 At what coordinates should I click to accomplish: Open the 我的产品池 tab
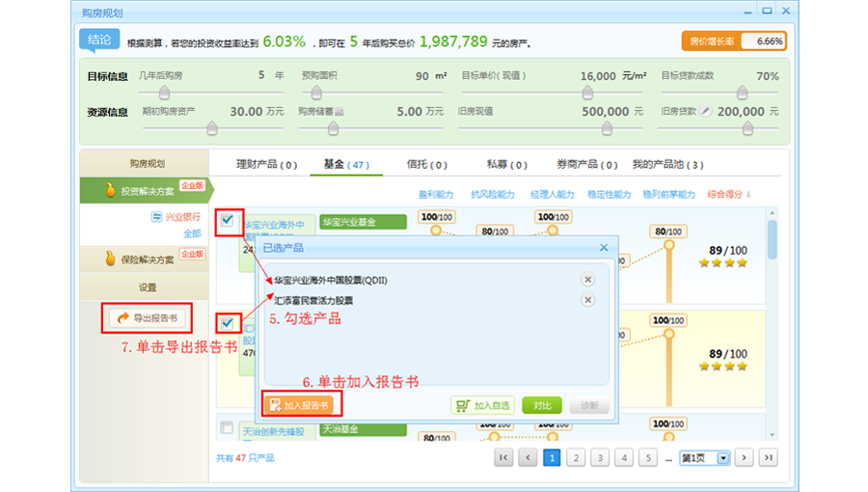667,165
